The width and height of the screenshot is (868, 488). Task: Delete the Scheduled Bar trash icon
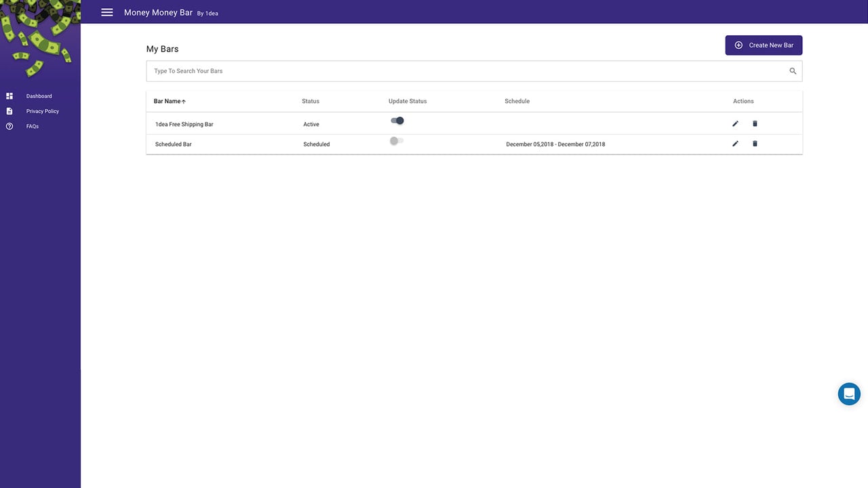[755, 144]
